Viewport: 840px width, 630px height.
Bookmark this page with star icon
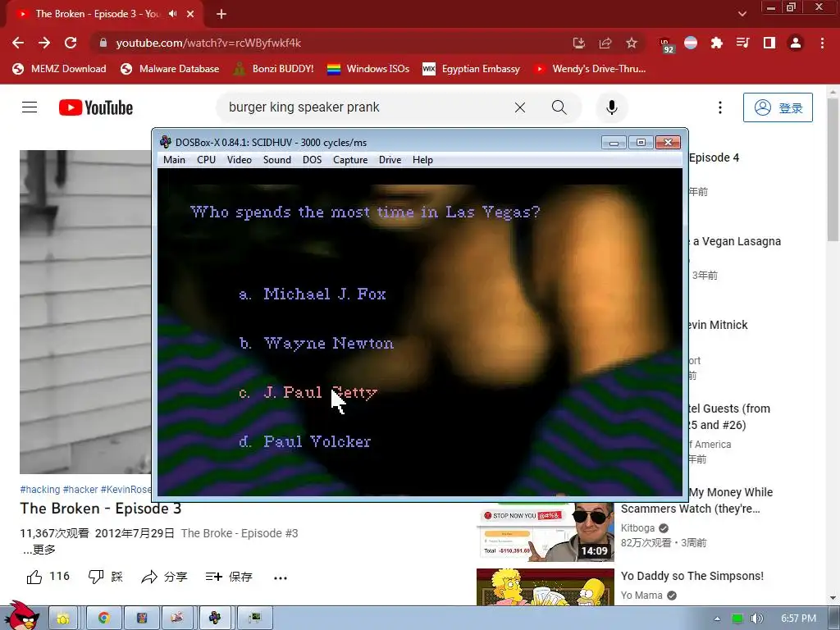(632, 43)
